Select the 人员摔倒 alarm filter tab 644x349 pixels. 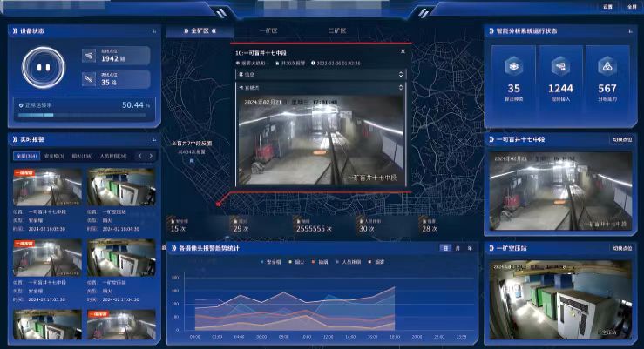(113, 156)
